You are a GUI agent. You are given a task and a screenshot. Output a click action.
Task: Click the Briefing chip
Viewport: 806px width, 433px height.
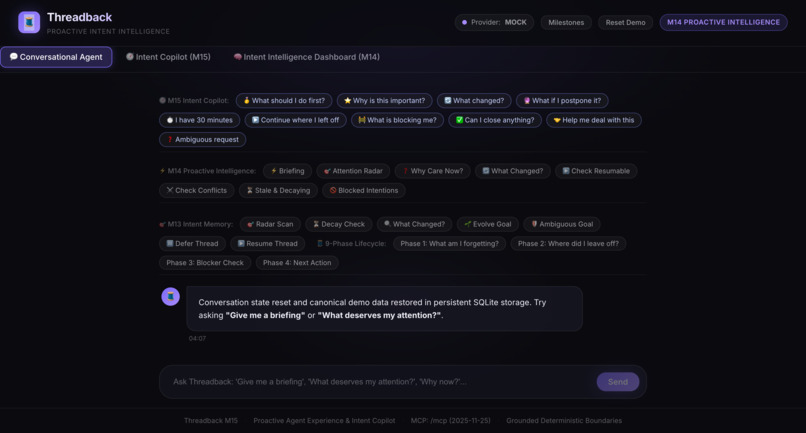coord(287,171)
